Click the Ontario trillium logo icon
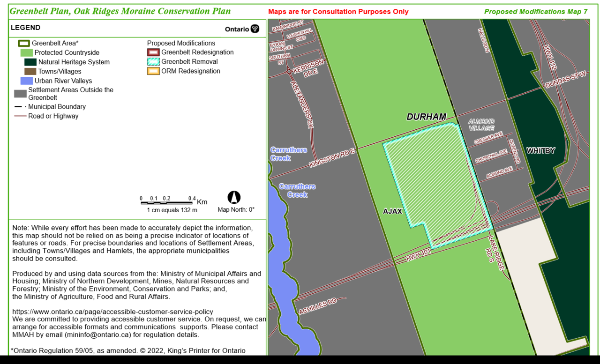The width and height of the screenshot is (600, 364). [x=255, y=29]
